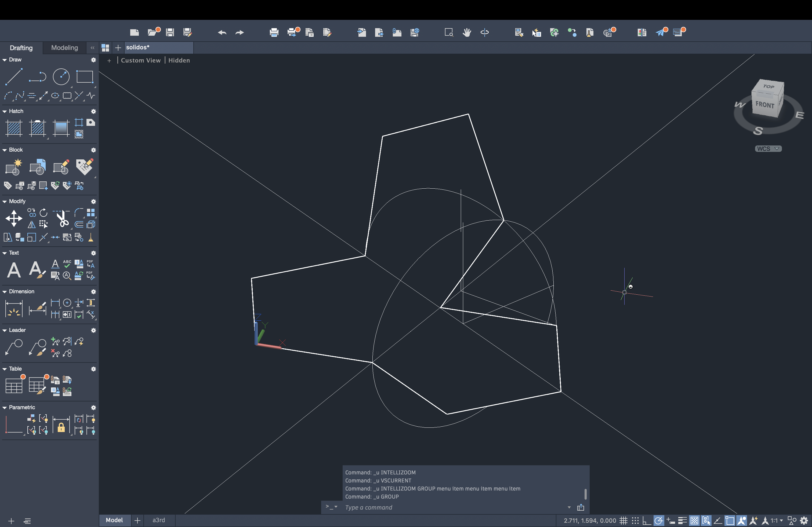The width and height of the screenshot is (812, 527).
Task: Click the Rectangle tool in Draw panel
Action: click(x=85, y=76)
